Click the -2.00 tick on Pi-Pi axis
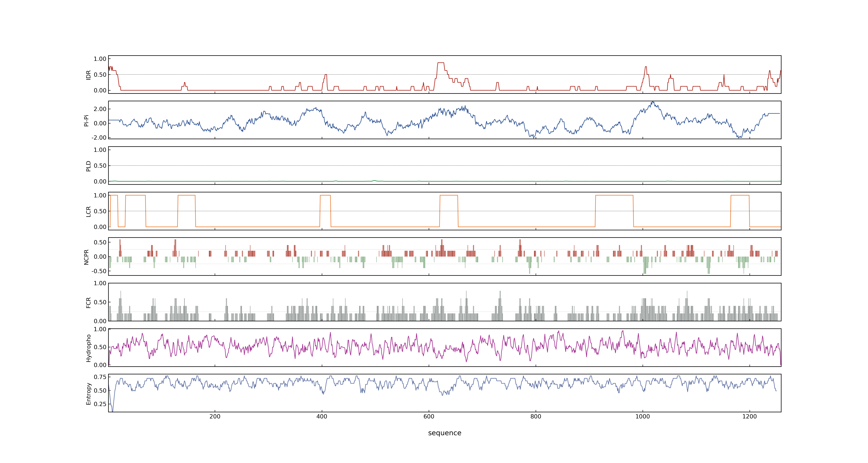Screen dimensions: 868x463 pyautogui.click(x=99, y=138)
